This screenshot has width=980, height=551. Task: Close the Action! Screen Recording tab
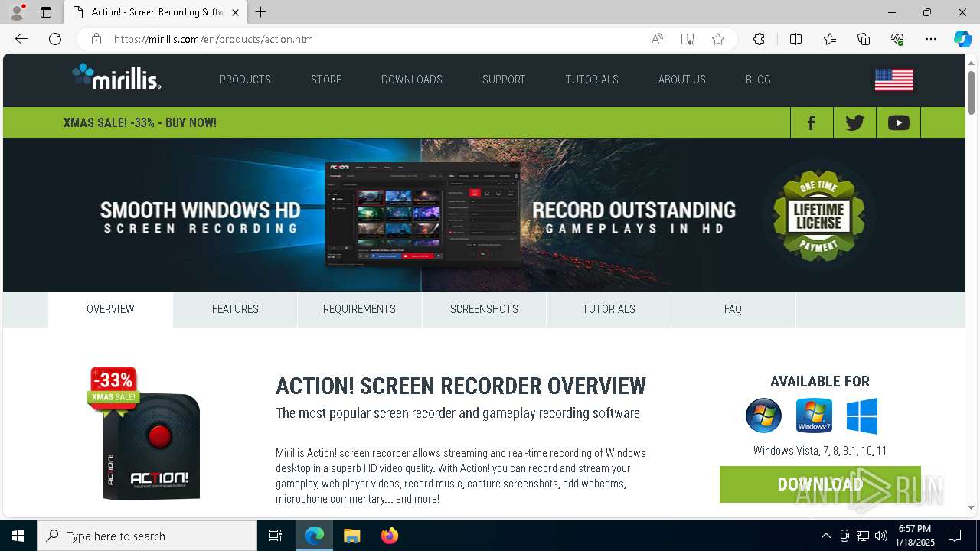point(235,12)
